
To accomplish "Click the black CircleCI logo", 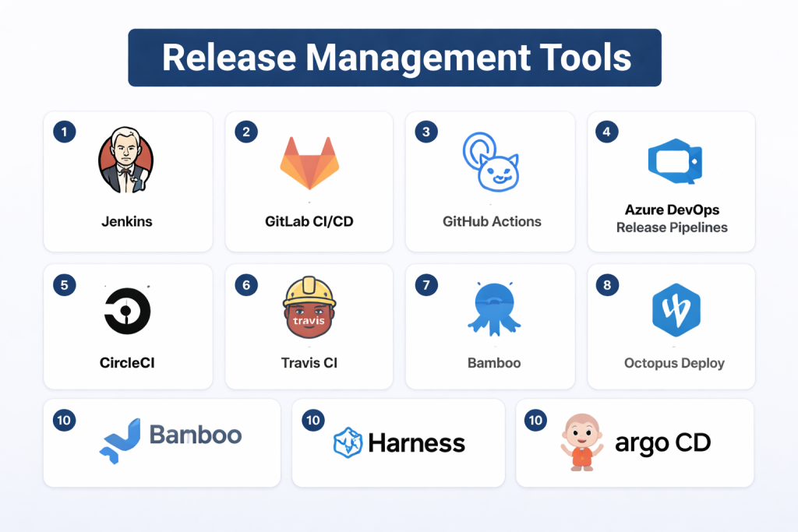I will [127, 311].
